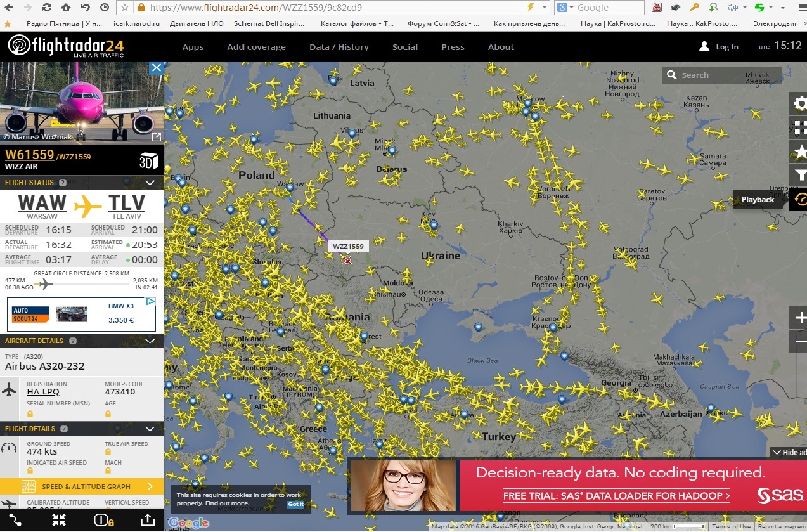Screen dimensions: 807x532
Task: Open the map settings gear icon
Action: [800, 103]
